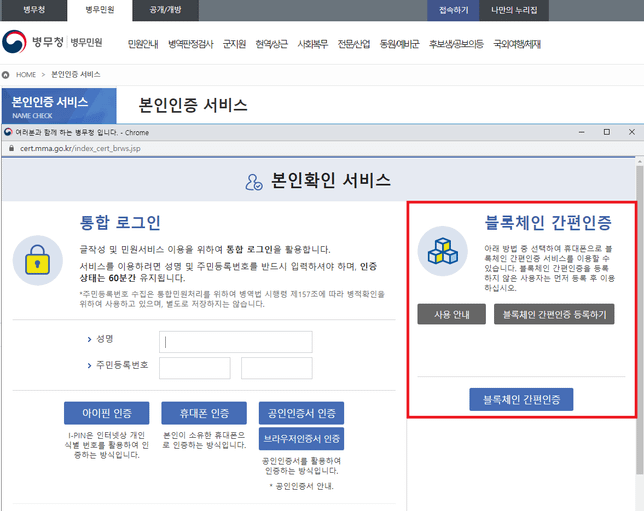The height and width of the screenshot is (511, 644).
Task: Open the 공개/개방 top tab
Action: click(x=166, y=10)
